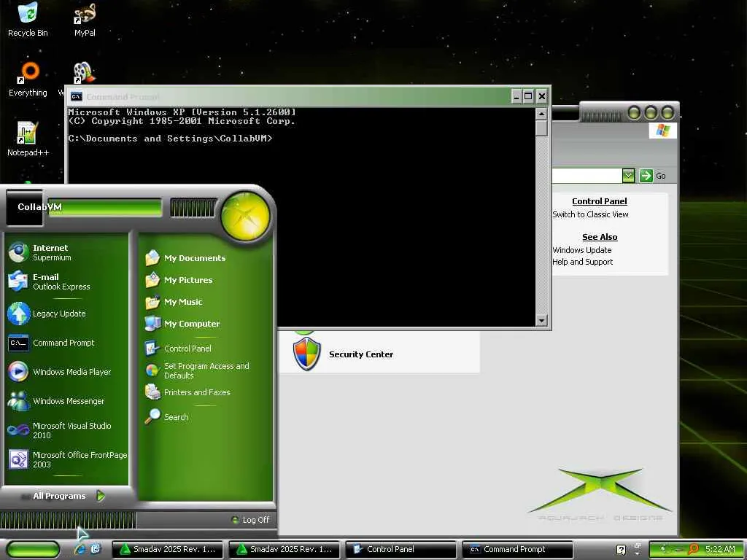Click Command Prompt scrollbar up arrow
This screenshot has height=560, width=747.
click(541, 113)
